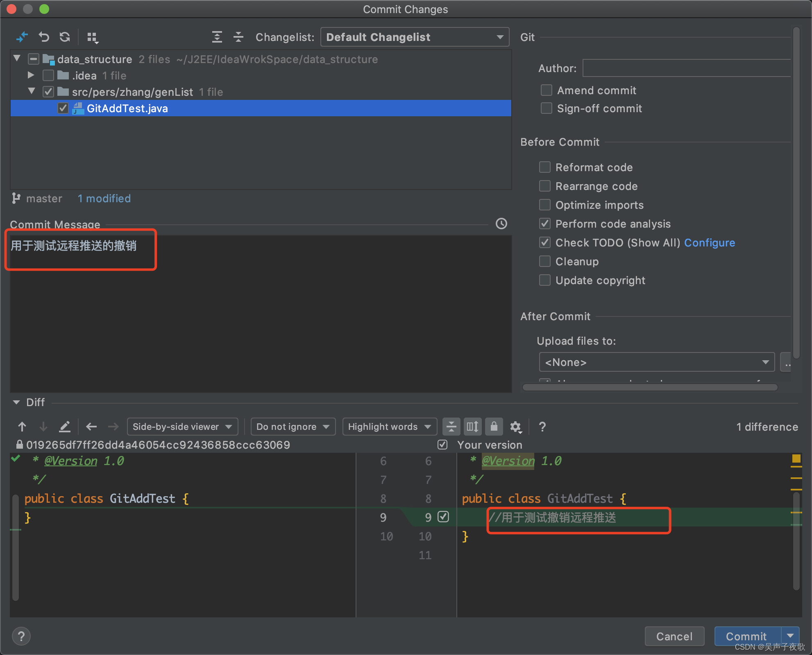Click the yellow inspection marker in diff gutter
Screen dimensions: 812x655
pos(796,458)
